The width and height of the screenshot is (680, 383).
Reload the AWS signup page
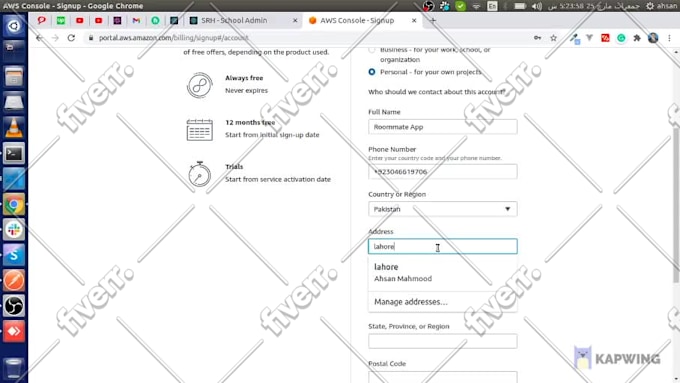71,38
